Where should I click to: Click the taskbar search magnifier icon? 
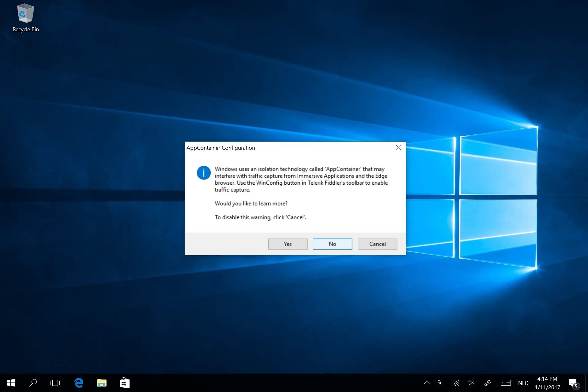pyautogui.click(x=33, y=383)
